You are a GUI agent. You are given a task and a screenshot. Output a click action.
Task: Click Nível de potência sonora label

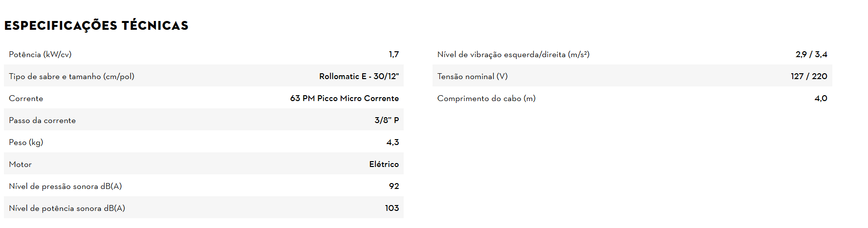point(67,208)
